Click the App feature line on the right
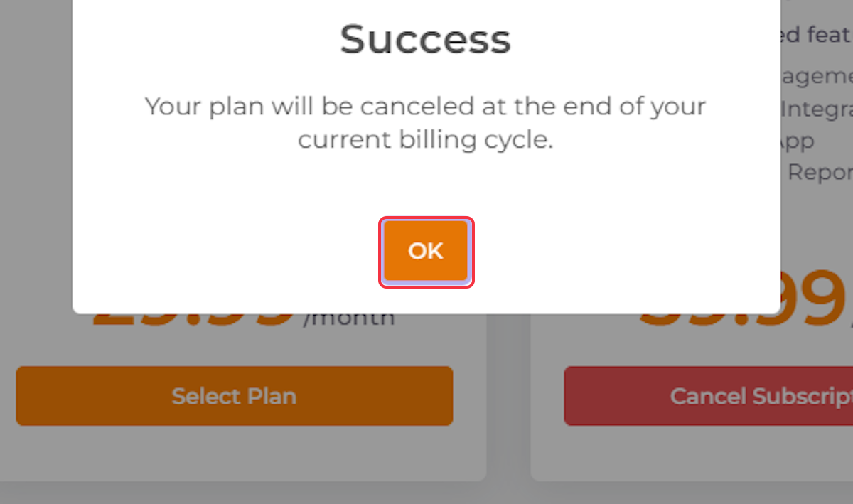 [x=797, y=141]
